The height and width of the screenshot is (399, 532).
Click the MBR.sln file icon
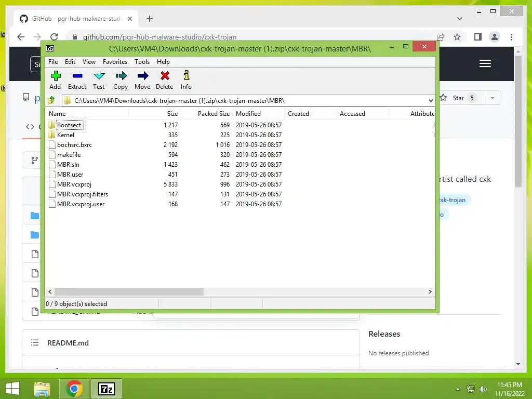[x=52, y=164]
